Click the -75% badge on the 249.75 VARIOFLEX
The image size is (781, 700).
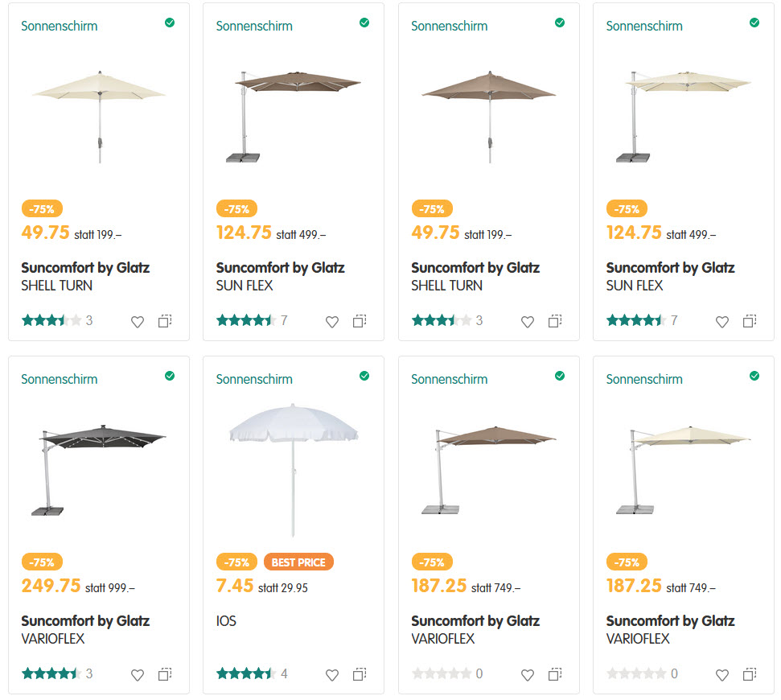42,562
